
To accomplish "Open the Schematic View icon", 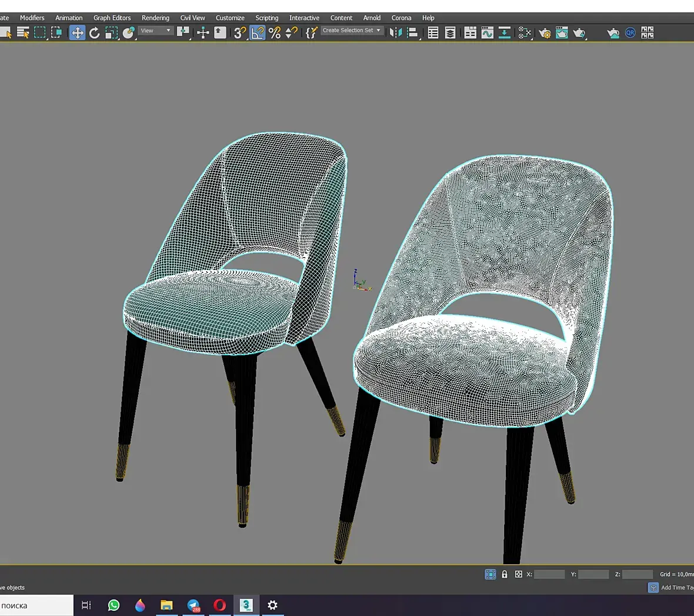I will 504,33.
